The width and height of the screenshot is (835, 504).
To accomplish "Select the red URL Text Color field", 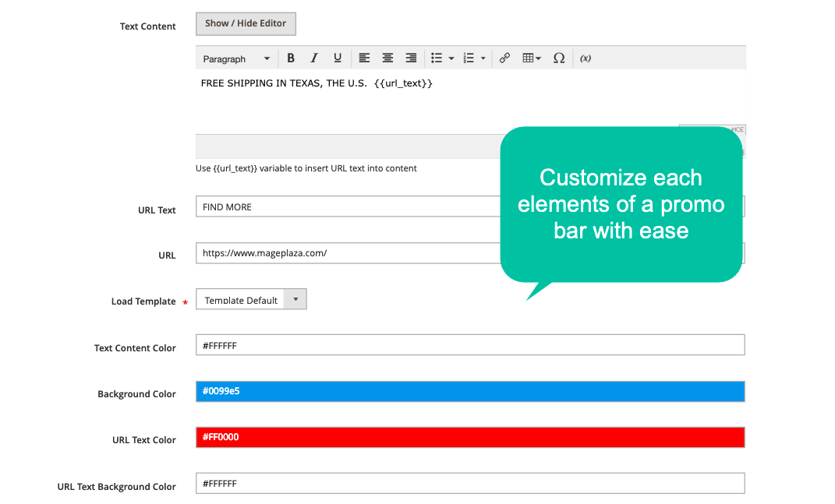I will coord(468,437).
